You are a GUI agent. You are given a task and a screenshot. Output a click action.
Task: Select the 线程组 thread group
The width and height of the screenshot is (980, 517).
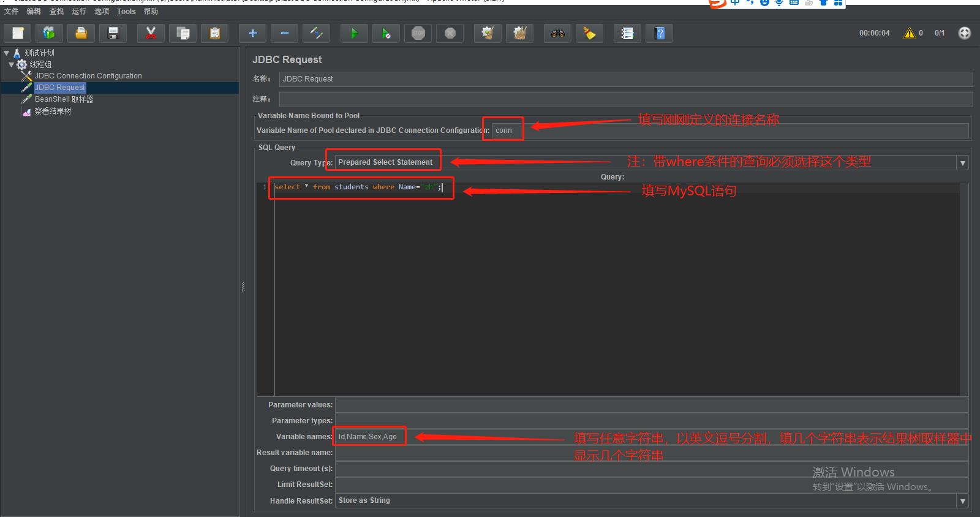(40, 64)
